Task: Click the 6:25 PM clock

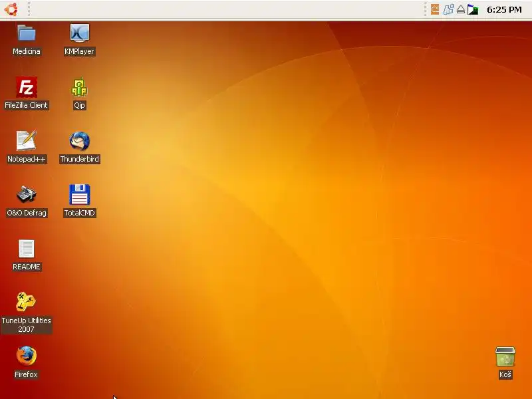Action: pos(504,10)
